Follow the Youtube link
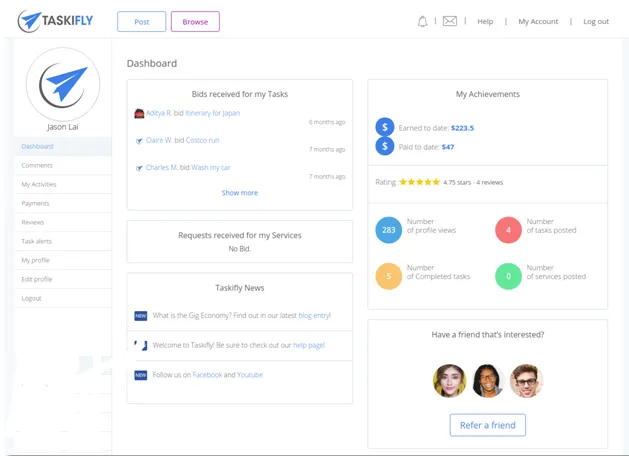 pyautogui.click(x=250, y=375)
